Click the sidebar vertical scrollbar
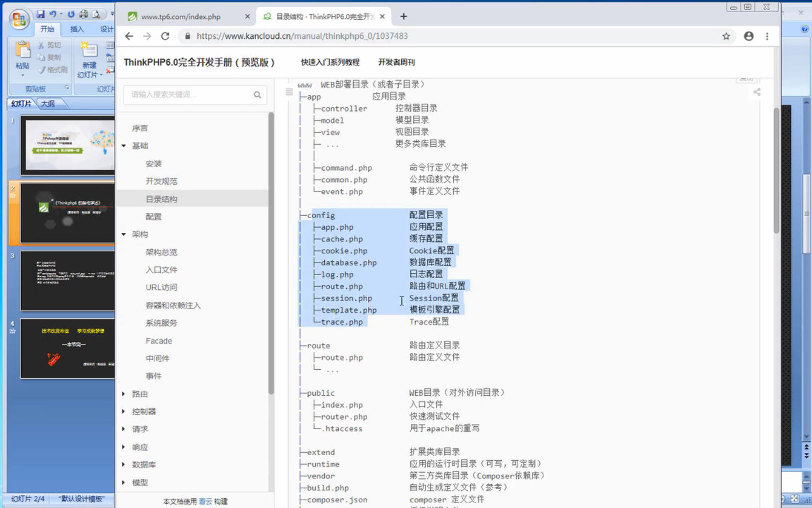 tap(271, 254)
